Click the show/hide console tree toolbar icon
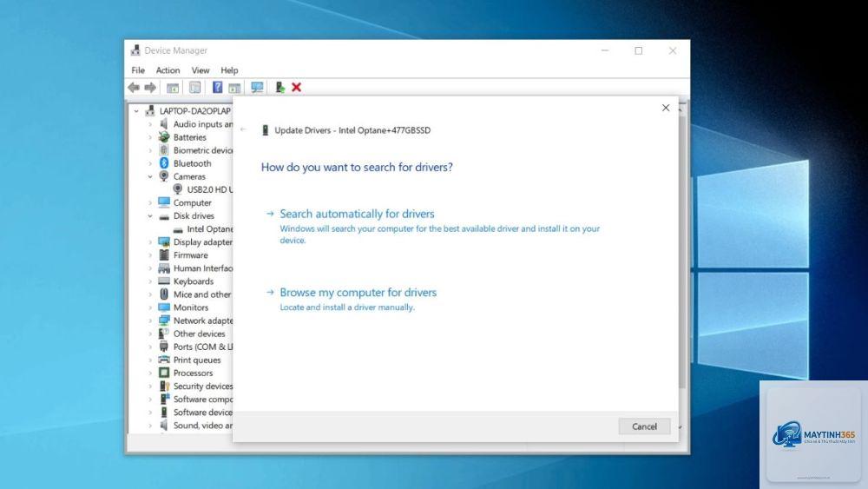Image resolution: width=868 pixels, height=489 pixels. pos(173,88)
